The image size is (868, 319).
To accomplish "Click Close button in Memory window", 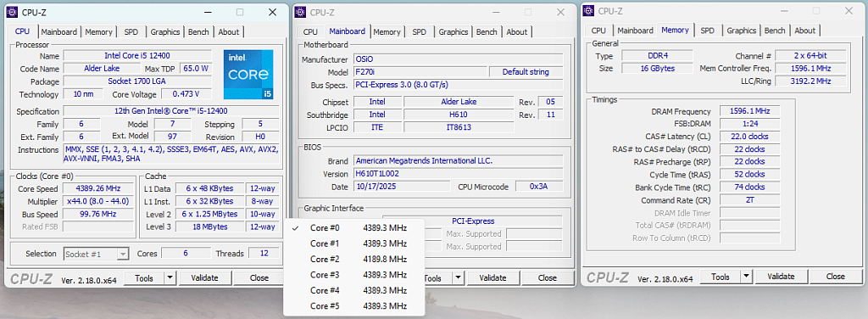I will click(836, 277).
